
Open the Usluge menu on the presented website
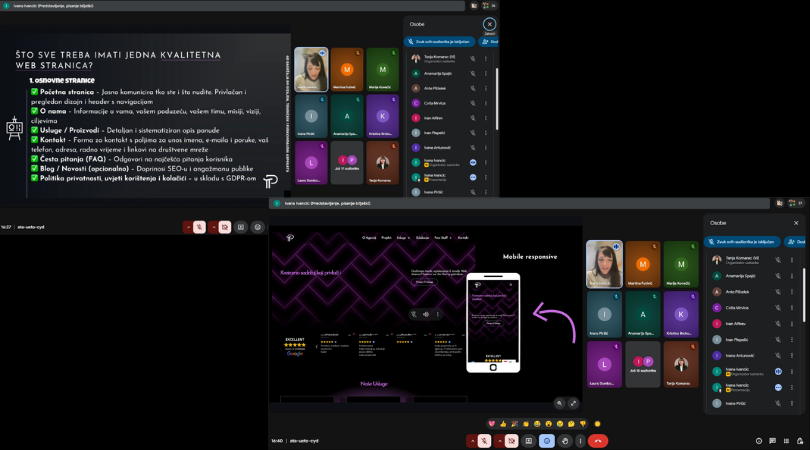point(402,238)
